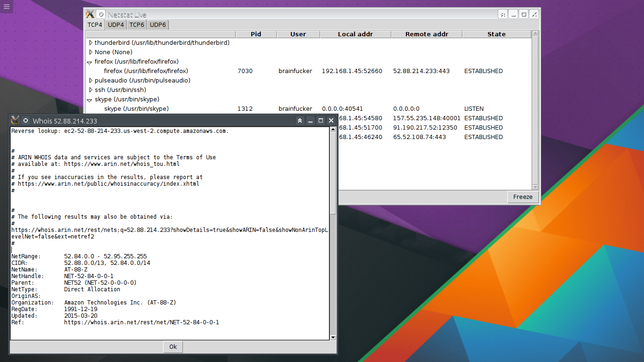
Task: Click the Freeze button in Netstat Live
Action: 523,197
